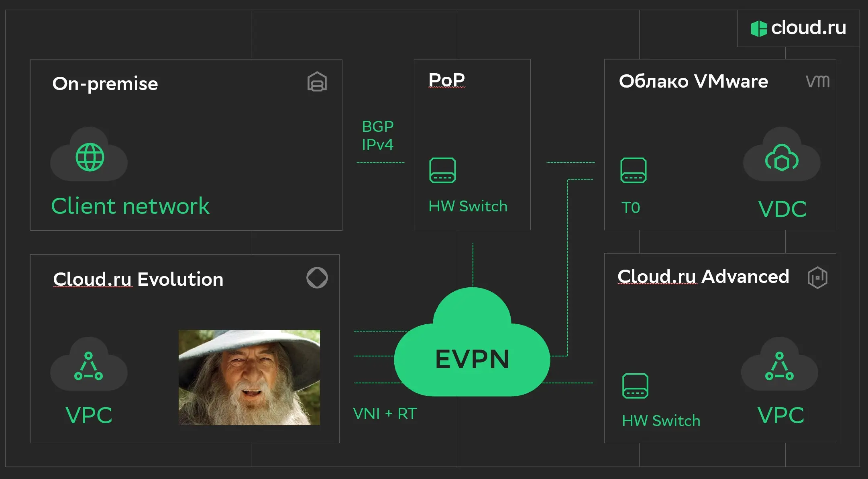Click the Cloud.ru Advanced heading
The image size is (868, 479).
click(703, 276)
